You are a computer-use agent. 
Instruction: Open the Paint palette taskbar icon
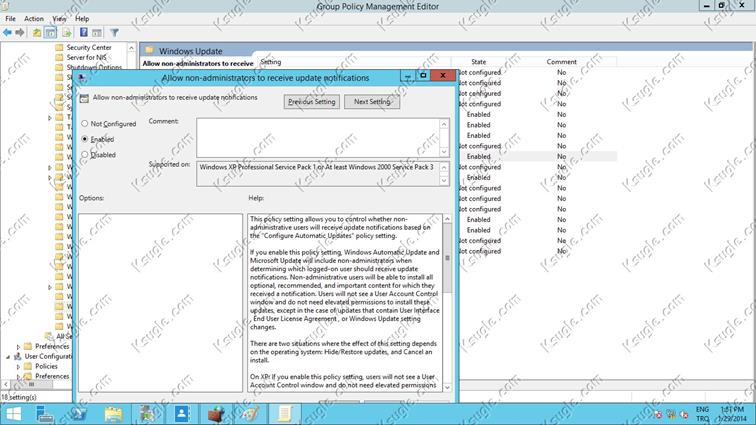(251, 414)
